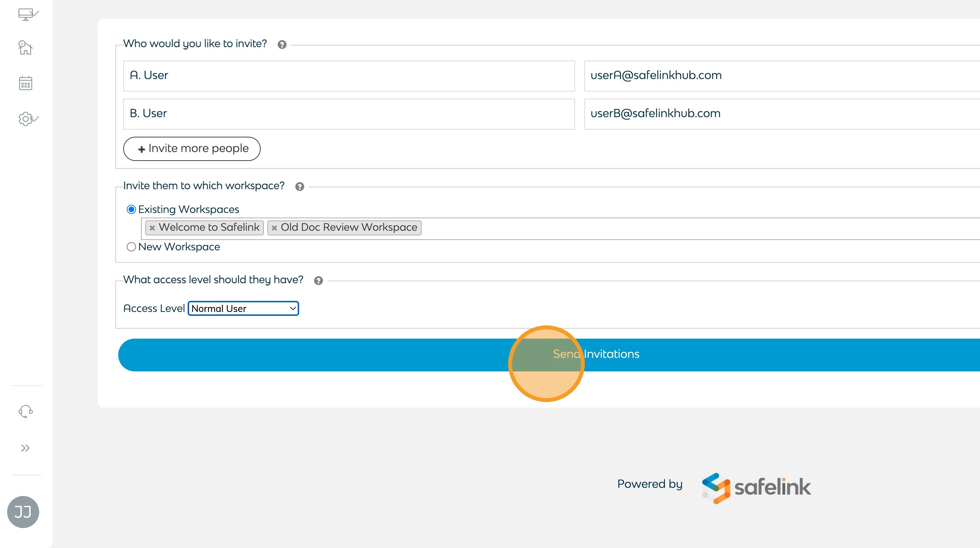Expand sidebar with double chevron icon
The width and height of the screenshot is (980, 548).
click(25, 448)
